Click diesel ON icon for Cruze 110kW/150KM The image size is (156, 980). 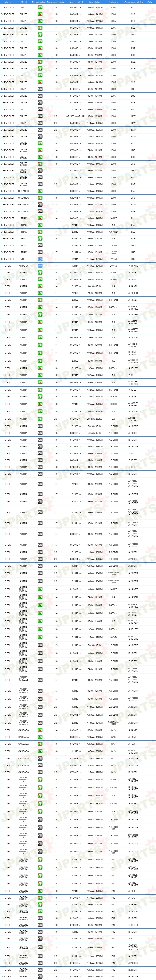coord(40,123)
